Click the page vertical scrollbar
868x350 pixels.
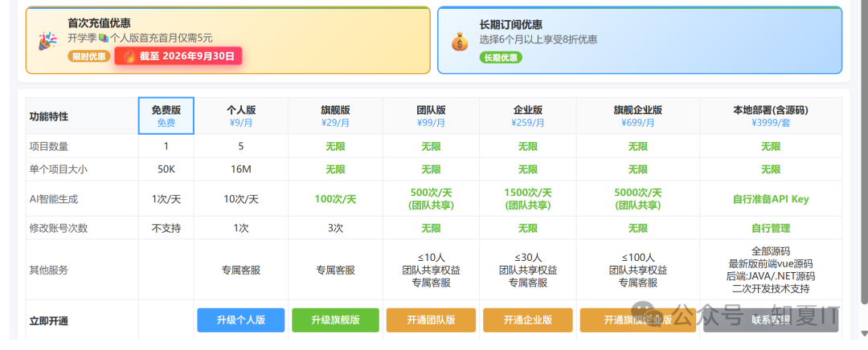(x=863, y=152)
